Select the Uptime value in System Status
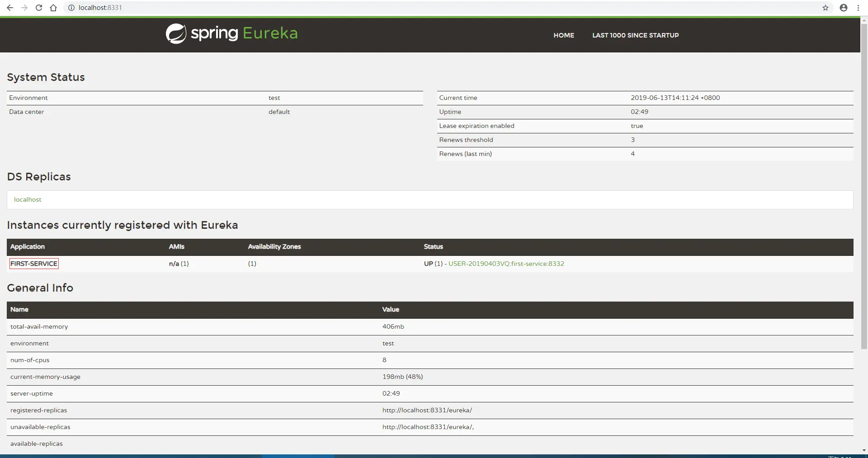The width and height of the screenshot is (868, 458). pyautogui.click(x=640, y=112)
